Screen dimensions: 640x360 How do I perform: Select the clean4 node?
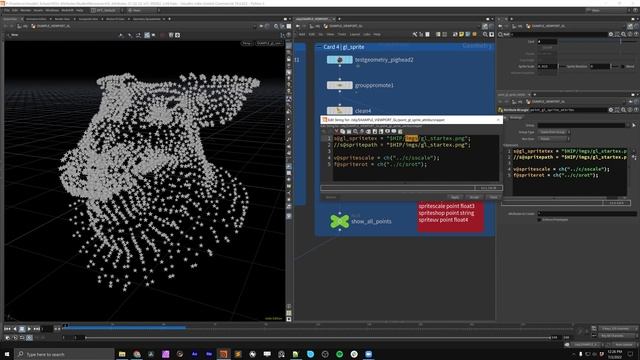pyautogui.click(x=340, y=111)
